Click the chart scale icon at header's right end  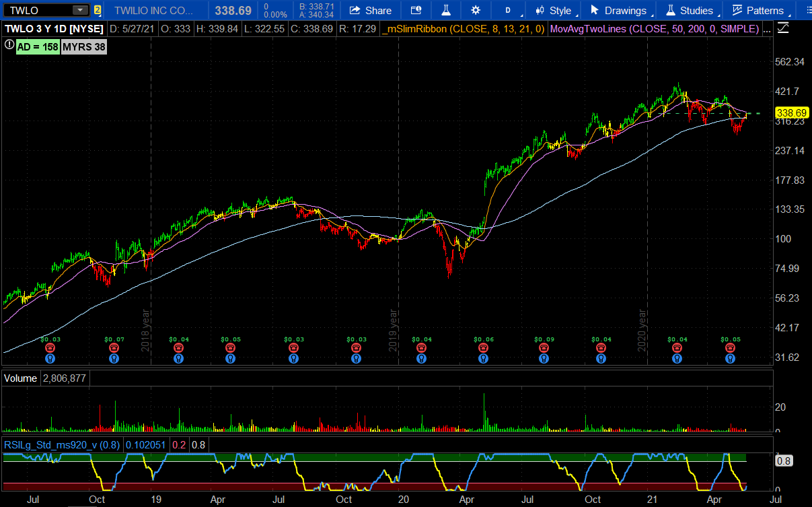783,28
